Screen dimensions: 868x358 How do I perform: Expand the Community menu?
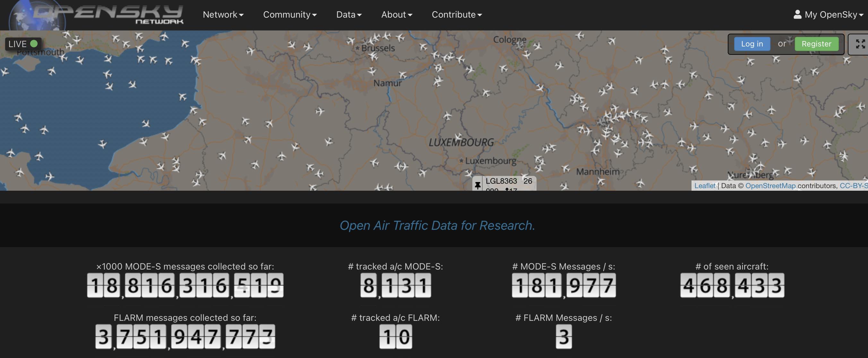(x=290, y=14)
